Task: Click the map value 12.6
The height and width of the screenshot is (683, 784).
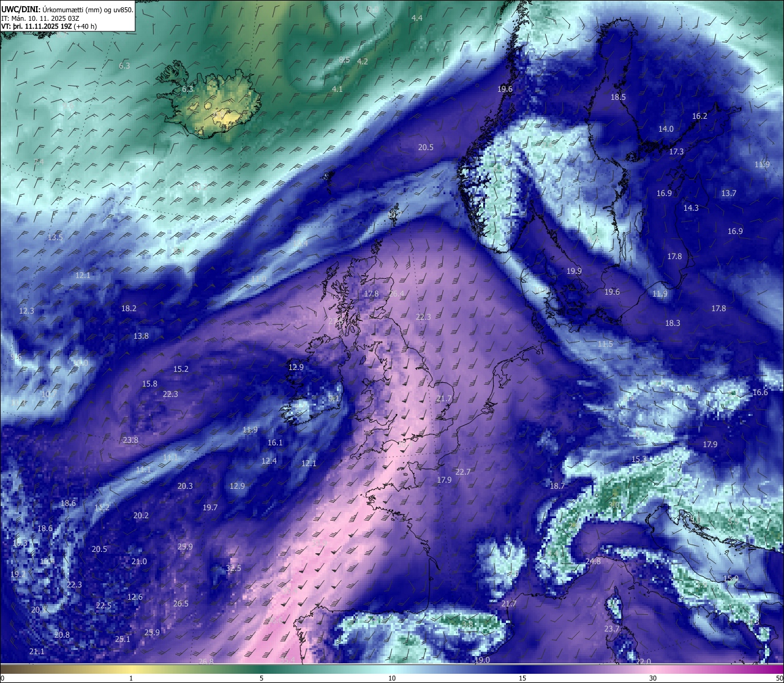Action: point(135,597)
